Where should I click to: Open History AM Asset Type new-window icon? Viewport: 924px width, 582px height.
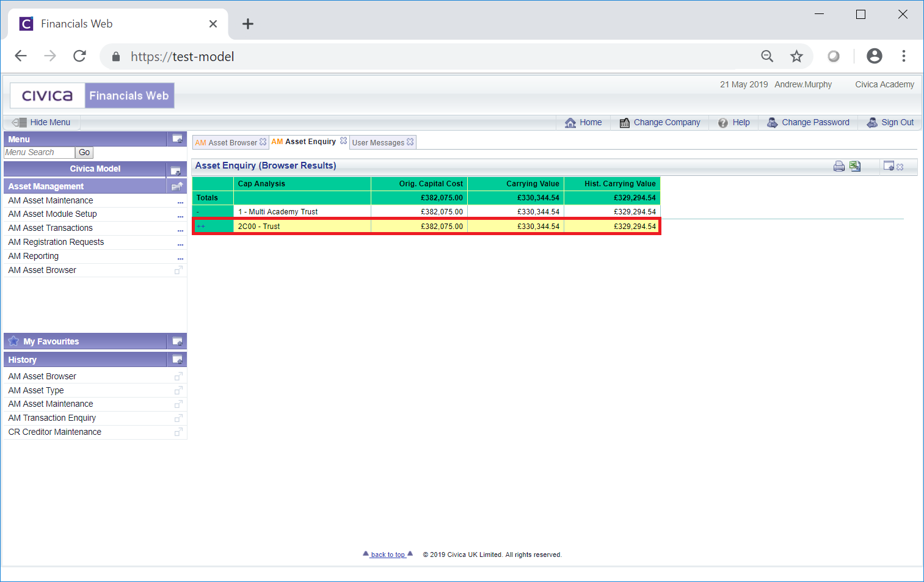tap(178, 390)
